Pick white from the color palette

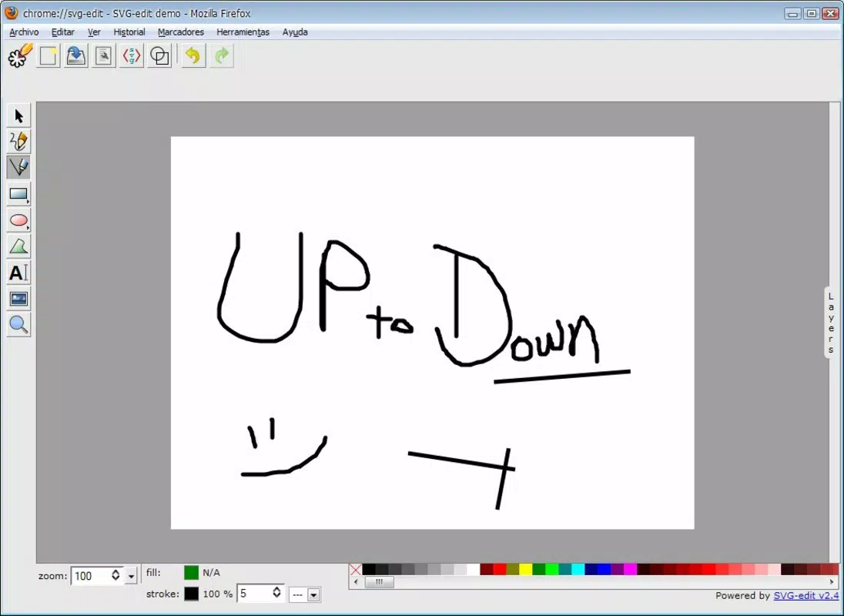[473, 570]
